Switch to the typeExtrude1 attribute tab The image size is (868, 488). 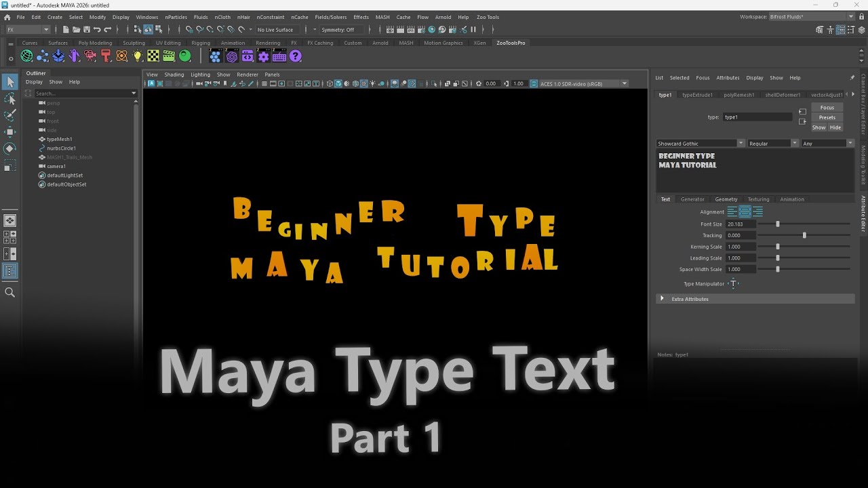697,95
